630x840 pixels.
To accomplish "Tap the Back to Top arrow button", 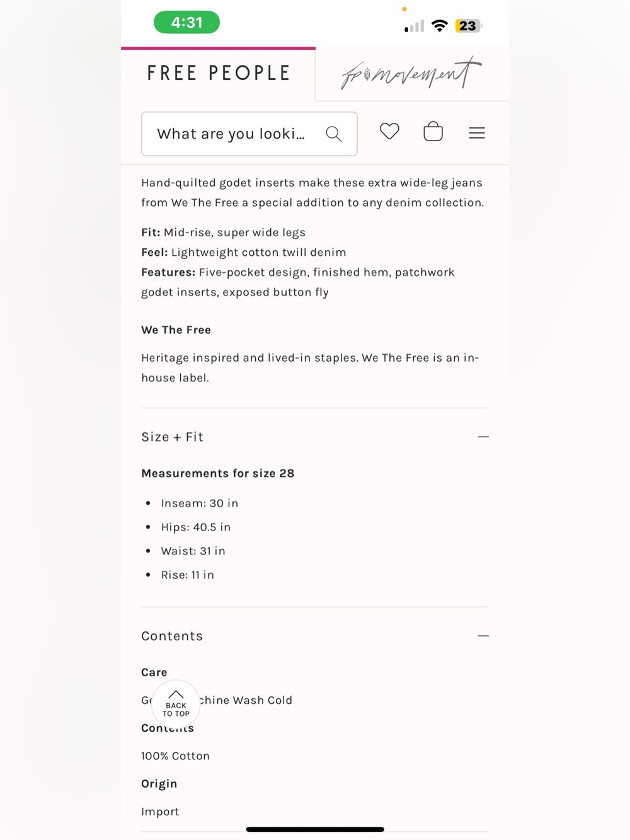I will (176, 704).
